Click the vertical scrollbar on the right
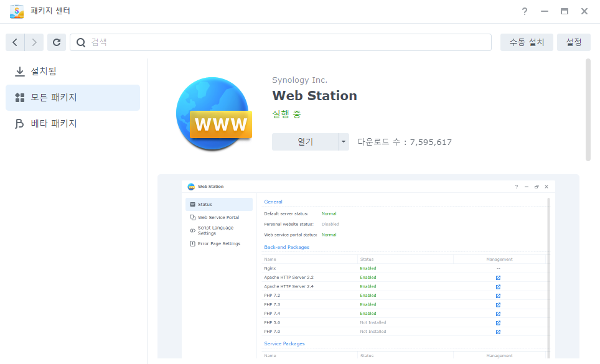The height and width of the screenshot is (364, 600). [x=588, y=110]
